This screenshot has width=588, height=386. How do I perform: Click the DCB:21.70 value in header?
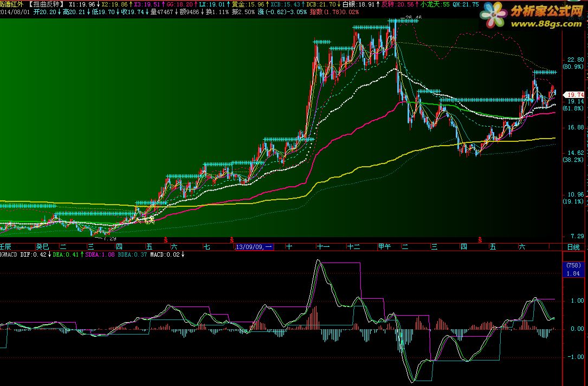[321, 4]
